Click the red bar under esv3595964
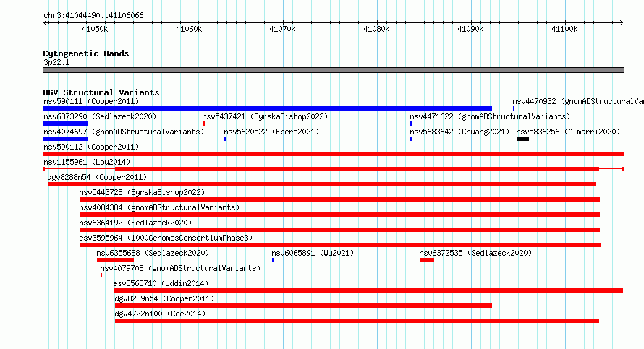The image size is (644, 349). tap(340, 245)
